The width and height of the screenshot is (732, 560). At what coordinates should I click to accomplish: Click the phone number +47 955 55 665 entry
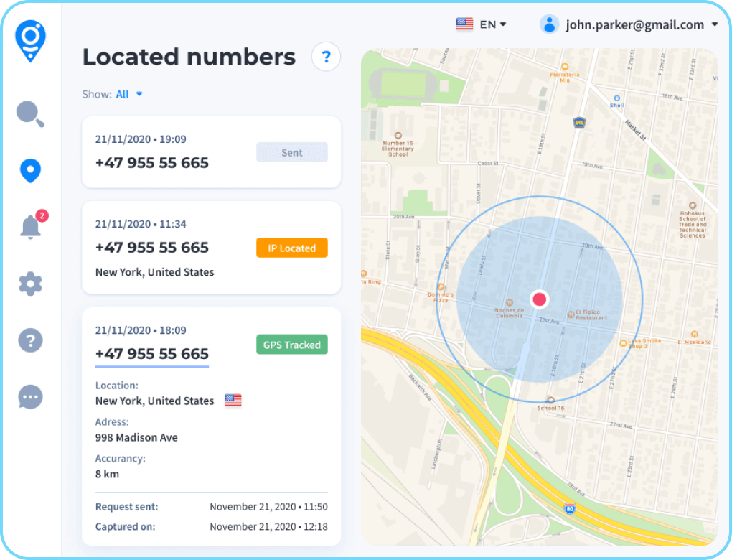pos(151,162)
